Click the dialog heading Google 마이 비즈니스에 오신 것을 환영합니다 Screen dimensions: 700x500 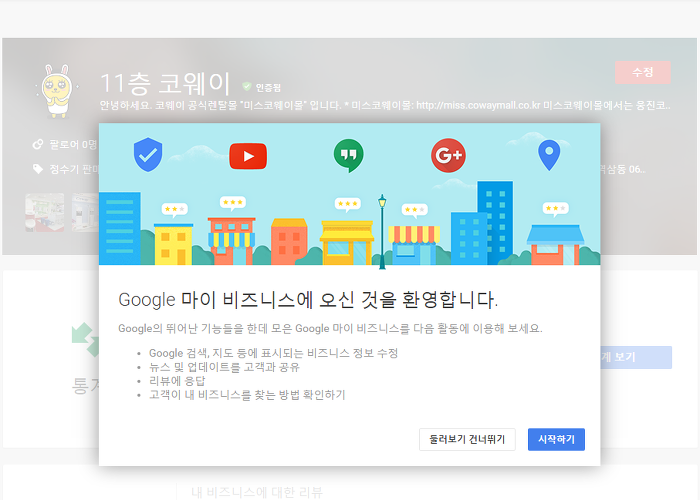308,300
